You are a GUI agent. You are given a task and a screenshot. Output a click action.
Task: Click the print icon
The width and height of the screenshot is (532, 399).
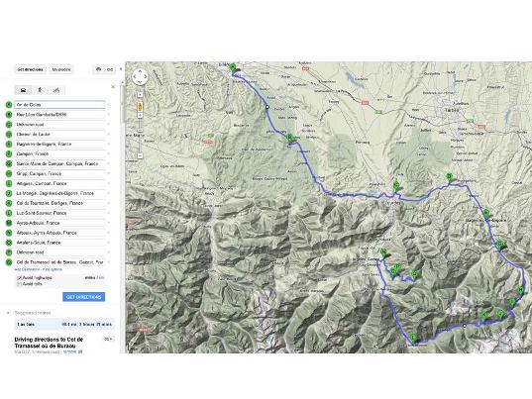click(99, 69)
